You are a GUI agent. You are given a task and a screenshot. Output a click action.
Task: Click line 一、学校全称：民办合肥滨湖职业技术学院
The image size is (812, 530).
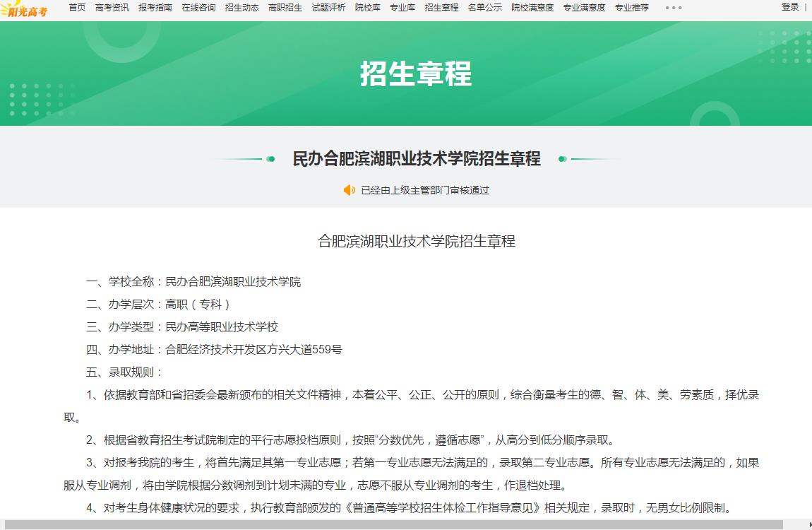(x=193, y=282)
